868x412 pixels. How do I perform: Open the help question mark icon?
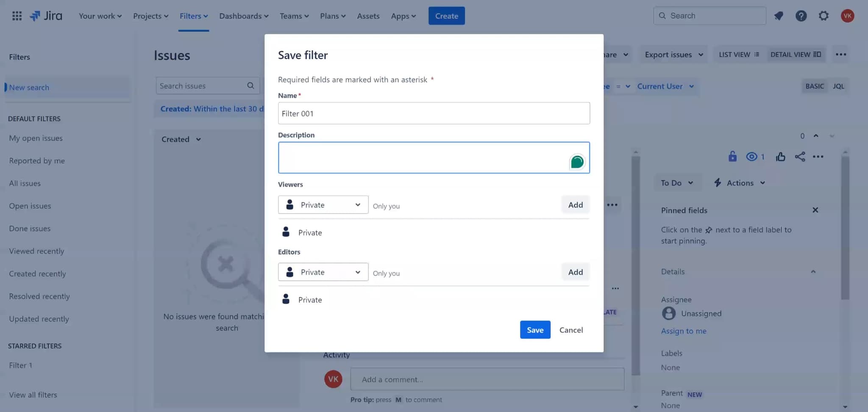(x=801, y=16)
